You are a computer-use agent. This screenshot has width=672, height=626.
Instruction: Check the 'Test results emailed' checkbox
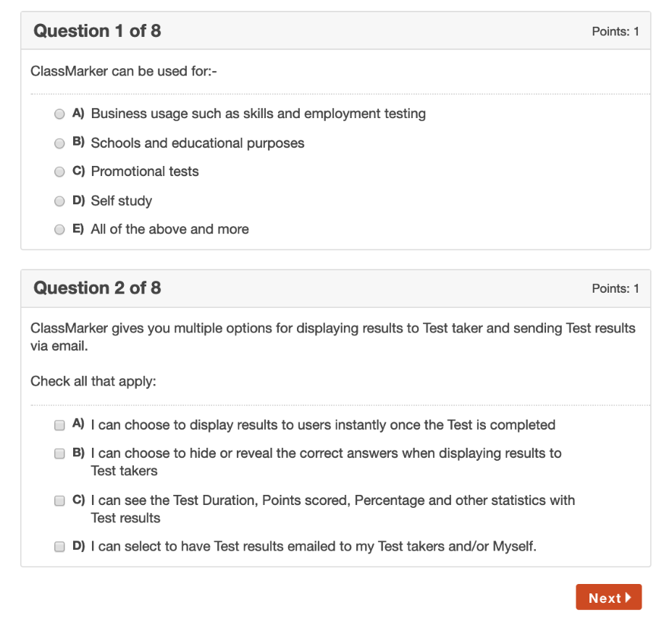pyautogui.click(x=59, y=547)
